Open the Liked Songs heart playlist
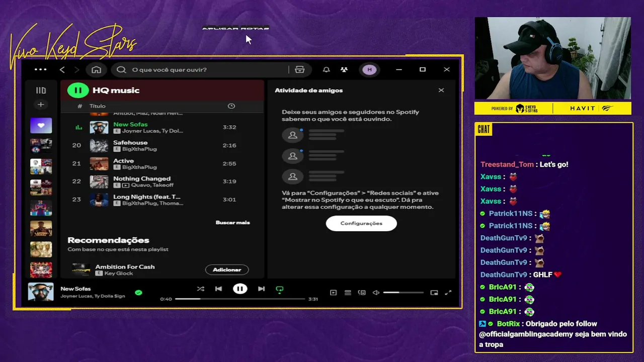Screen dimensions: 644x362 pos(41,125)
